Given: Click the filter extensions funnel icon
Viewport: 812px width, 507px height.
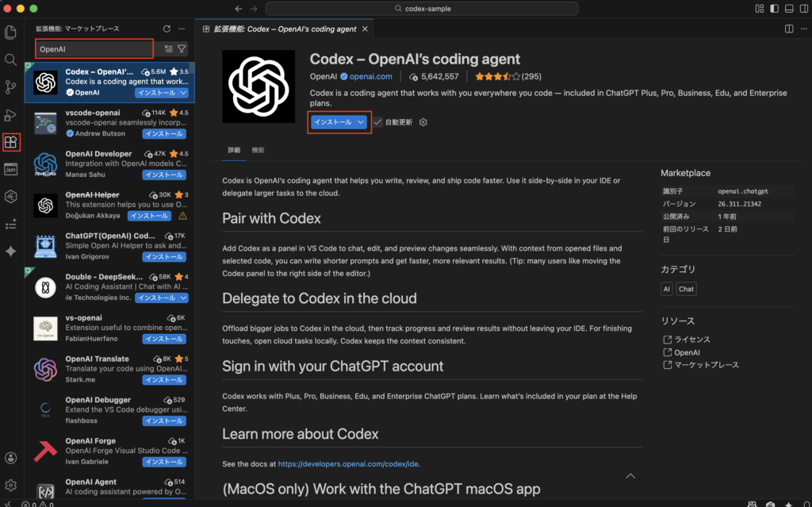Looking at the screenshot, I should (182, 49).
